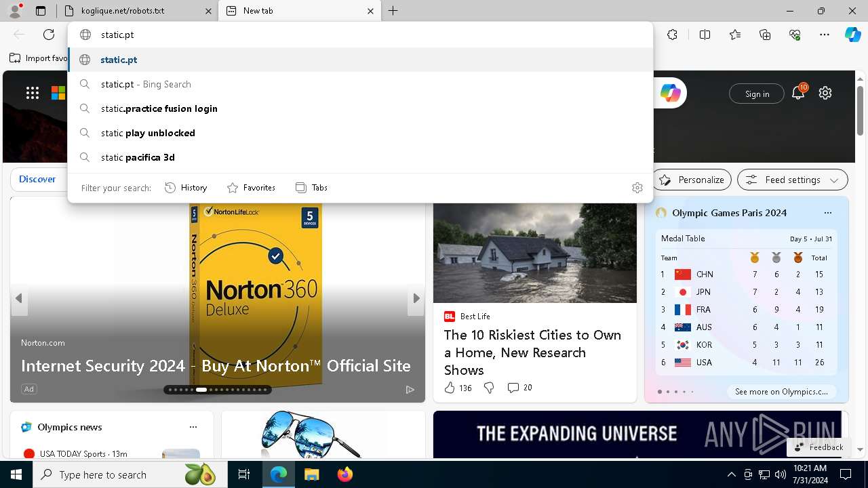This screenshot has height=488, width=868.
Task: Open the Feedback button
Action: point(818,447)
